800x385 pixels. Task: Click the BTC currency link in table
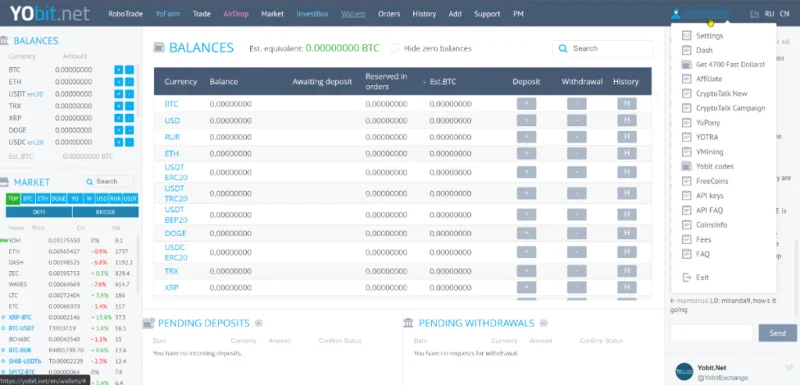[x=171, y=104]
